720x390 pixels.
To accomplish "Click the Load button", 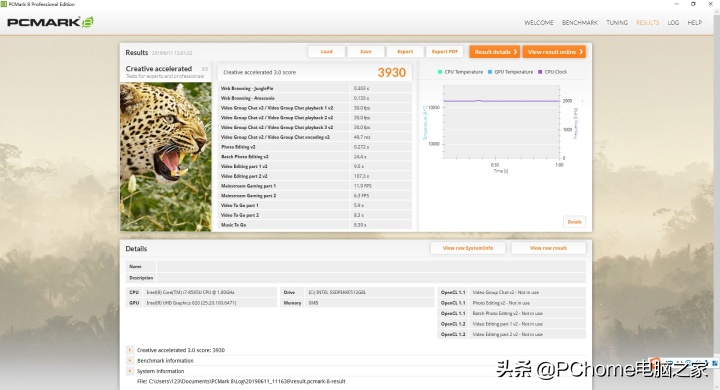I will [326, 51].
